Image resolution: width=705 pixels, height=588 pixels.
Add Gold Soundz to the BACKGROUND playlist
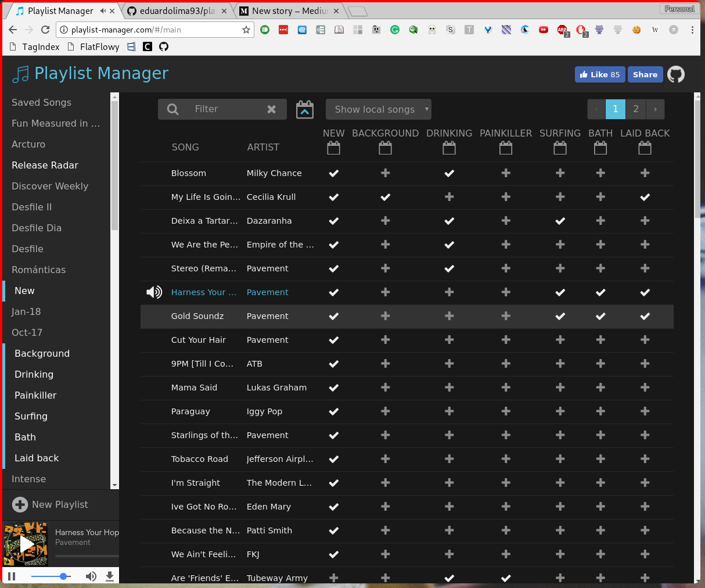385,316
